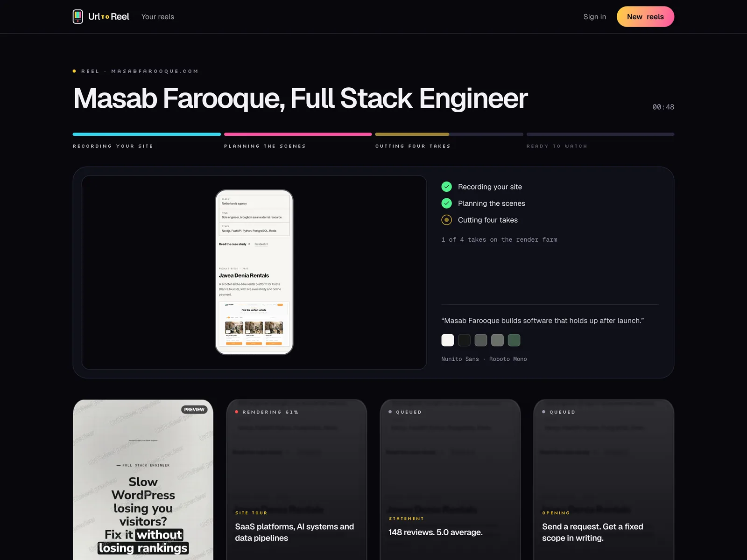
Task: Click the Cutting four takes progress bar
Action: 449,134
